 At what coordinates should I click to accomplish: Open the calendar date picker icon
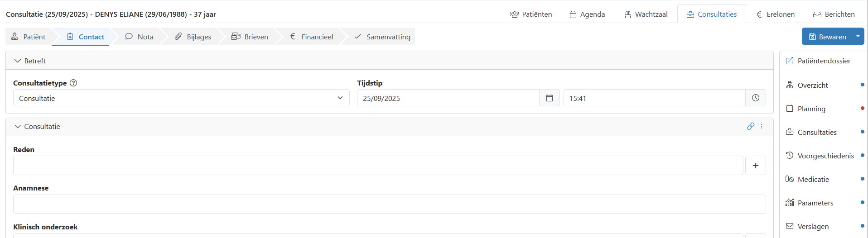pyautogui.click(x=550, y=98)
